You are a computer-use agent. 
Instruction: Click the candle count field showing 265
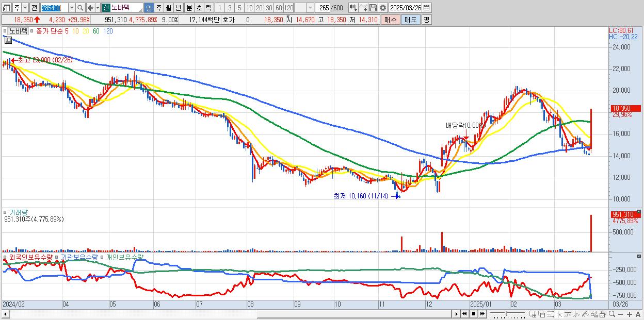(323, 8)
